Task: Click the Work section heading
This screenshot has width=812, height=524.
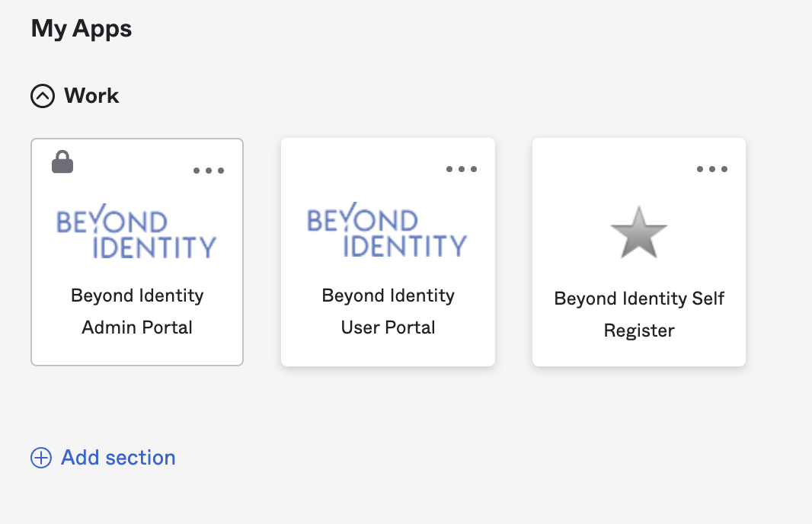Action: [x=91, y=96]
